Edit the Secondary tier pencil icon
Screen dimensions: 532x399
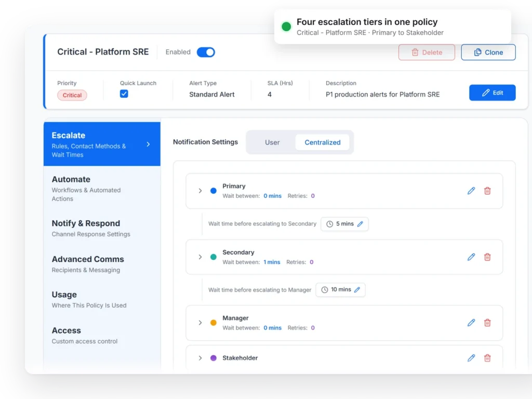pyautogui.click(x=471, y=257)
